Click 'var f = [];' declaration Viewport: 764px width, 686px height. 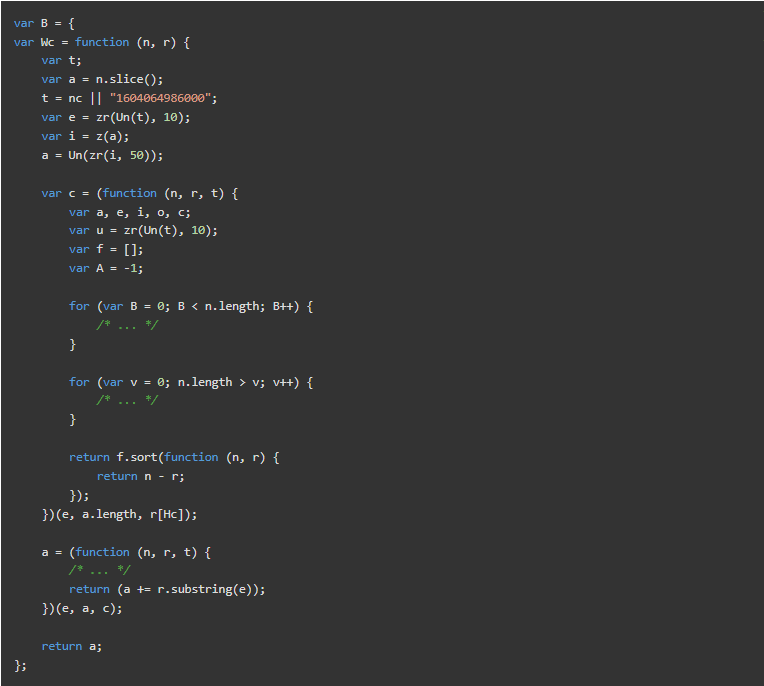[x=106, y=249]
